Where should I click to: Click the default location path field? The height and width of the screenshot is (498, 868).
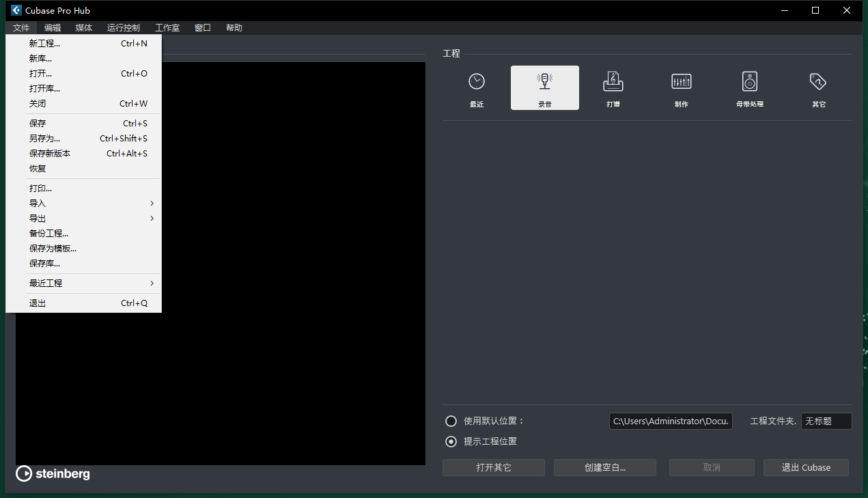pyautogui.click(x=671, y=421)
